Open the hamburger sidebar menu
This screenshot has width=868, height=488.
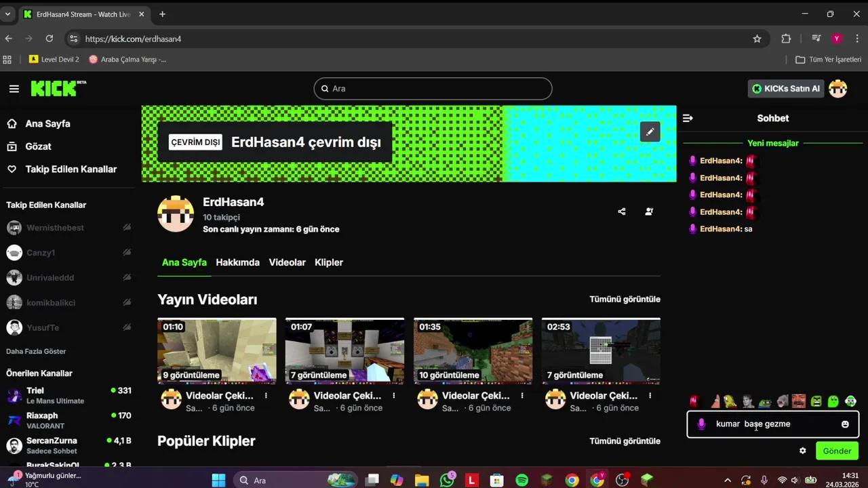coord(14,89)
